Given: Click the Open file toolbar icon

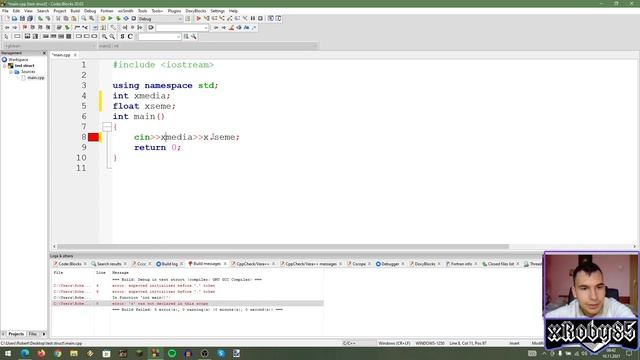Looking at the screenshot, I should [14, 19].
